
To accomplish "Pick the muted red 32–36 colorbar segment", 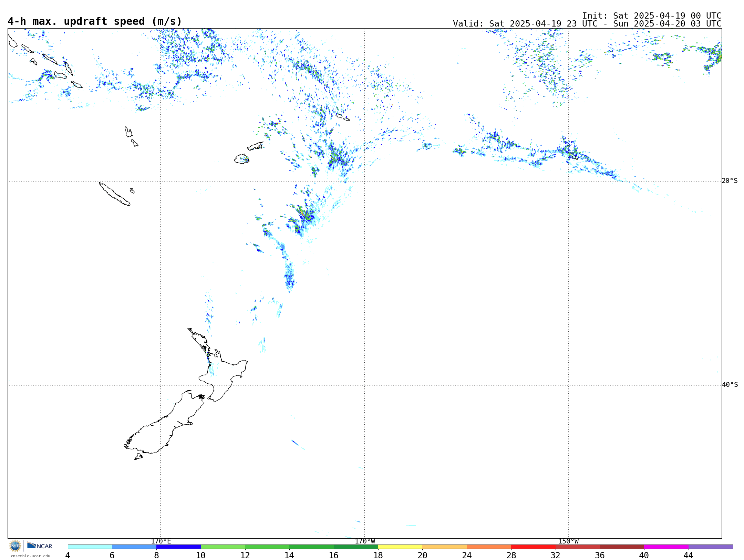I will (x=578, y=547).
